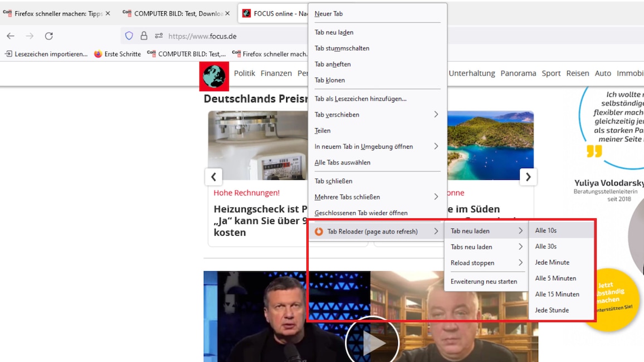Viewport: 644px width, 362px height.
Task: Click the padlock site security icon
Action: tap(144, 36)
